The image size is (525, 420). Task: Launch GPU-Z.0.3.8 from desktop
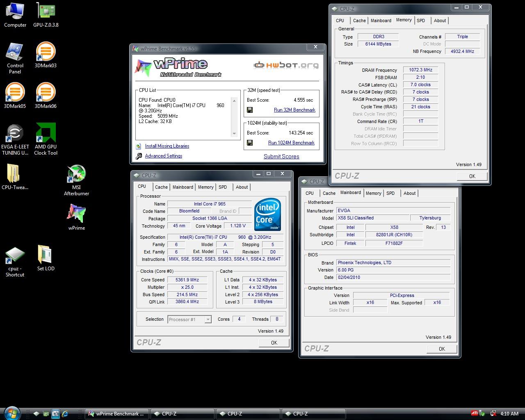[46, 15]
